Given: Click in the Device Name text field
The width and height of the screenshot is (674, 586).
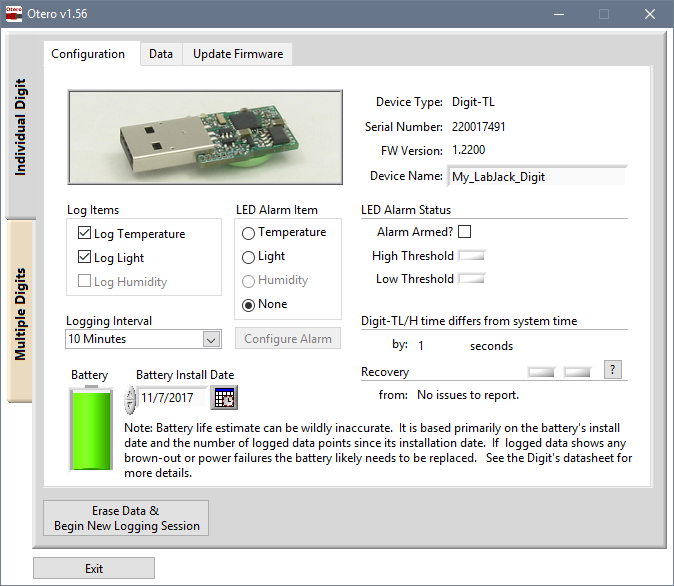Looking at the screenshot, I should coord(535,177).
